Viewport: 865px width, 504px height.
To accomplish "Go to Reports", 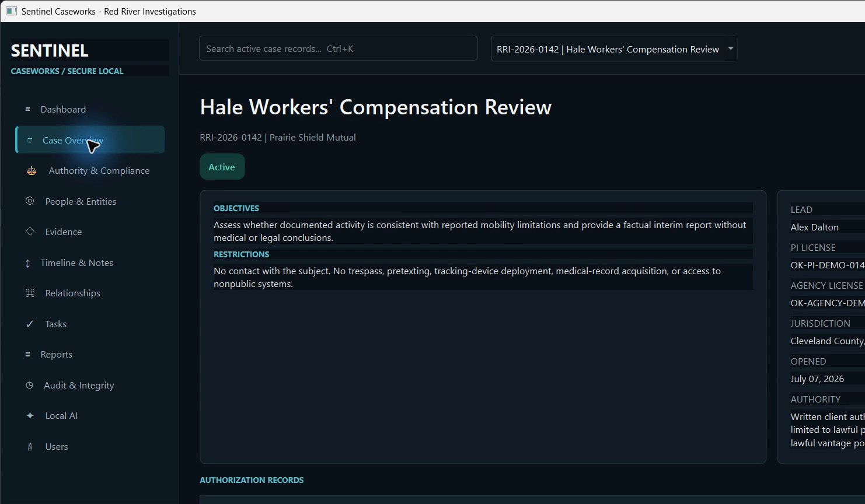I will coord(90,354).
